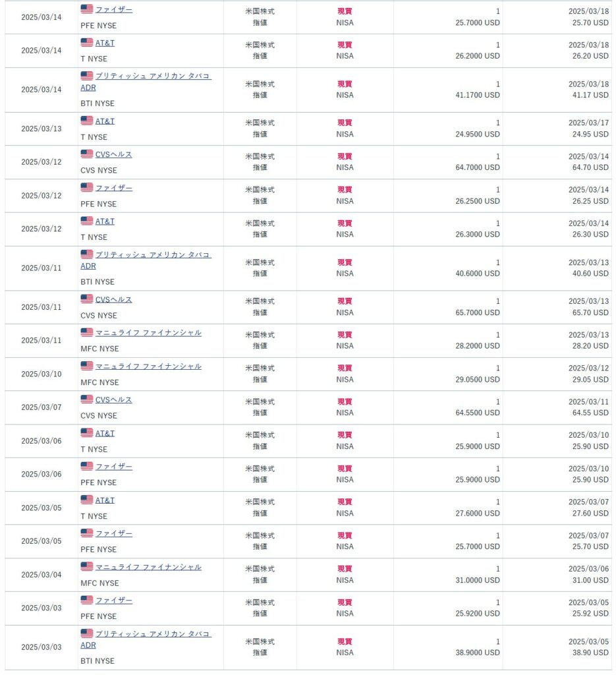The width and height of the screenshot is (616, 675).
Task: Open the ファイザー link dated 2025/03/03
Action: click(x=113, y=601)
